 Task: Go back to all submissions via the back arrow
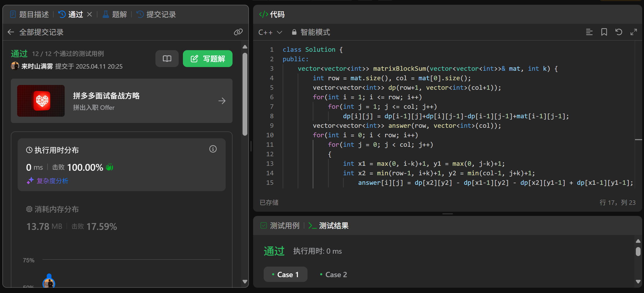[x=11, y=32]
